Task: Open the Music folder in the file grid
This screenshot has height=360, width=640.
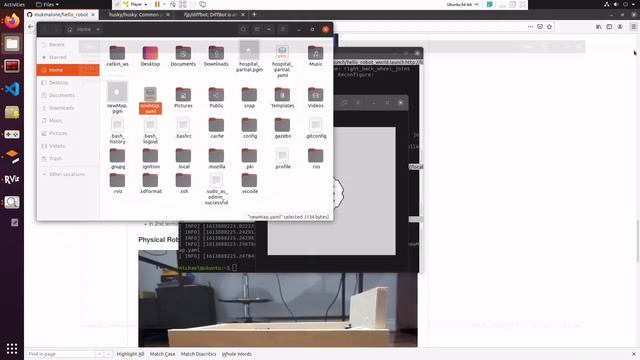Action: pyautogui.click(x=316, y=56)
